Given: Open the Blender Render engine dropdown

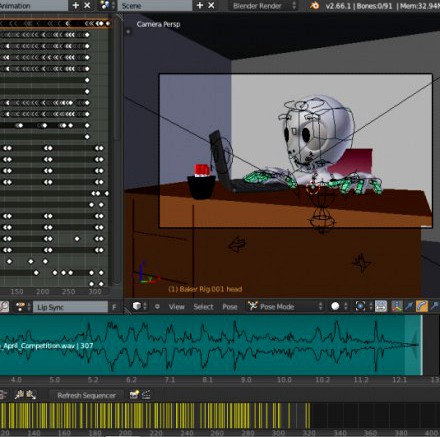Looking at the screenshot, I should pyautogui.click(x=263, y=6).
